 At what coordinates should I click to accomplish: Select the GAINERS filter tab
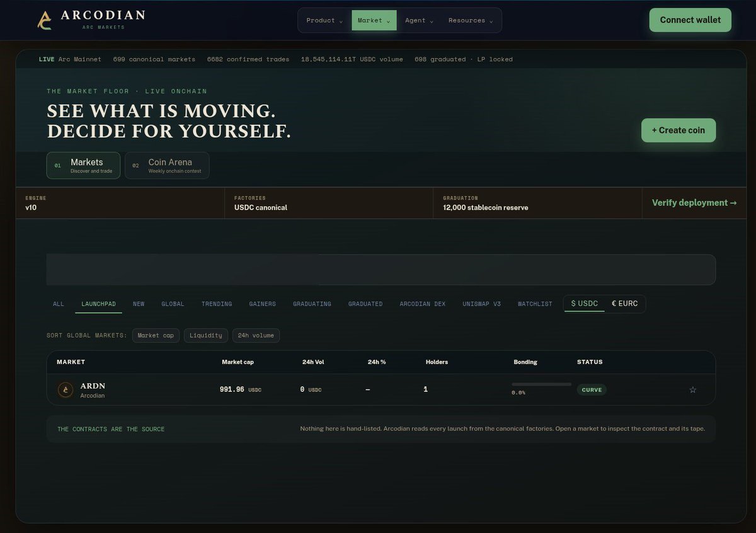point(262,304)
